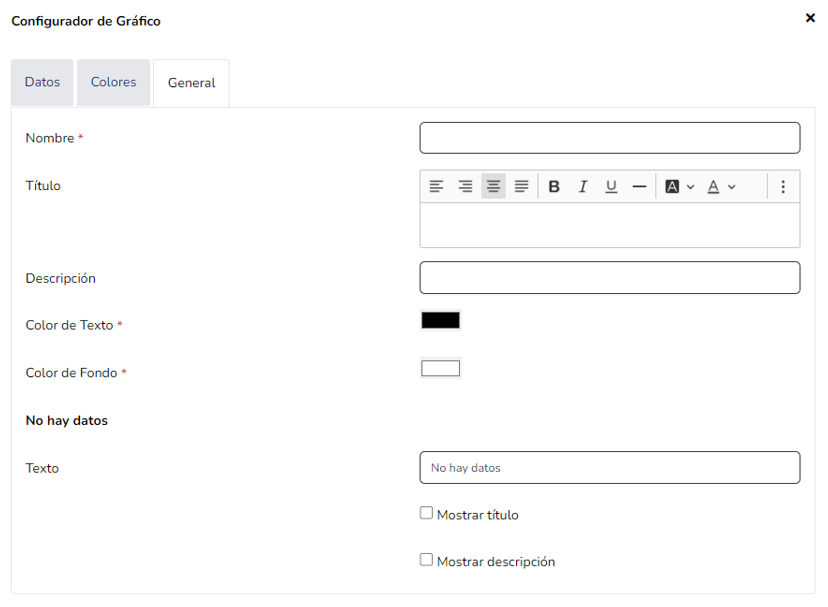Align title text to the right
Image resolution: width=828 pixels, height=607 pixels.
pos(465,187)
